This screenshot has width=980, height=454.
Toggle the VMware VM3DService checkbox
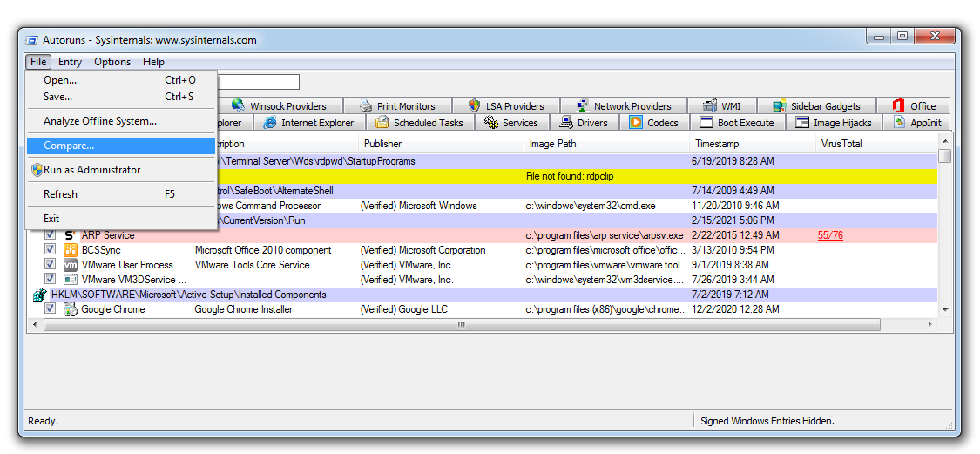tap(50, 280)
